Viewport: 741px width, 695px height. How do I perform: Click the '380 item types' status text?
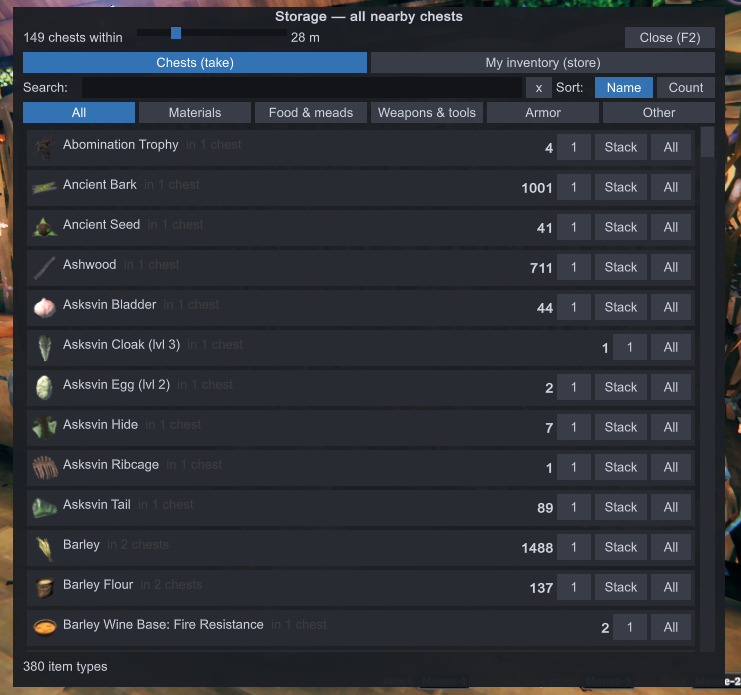click(x=65, y=666)
